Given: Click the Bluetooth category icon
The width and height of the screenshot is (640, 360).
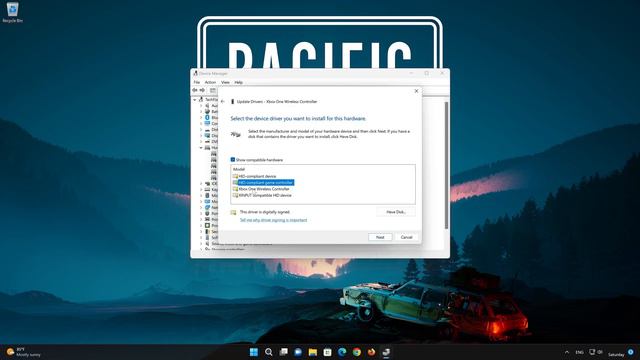Looking at the screenshot, I should (x=207, y=118).
